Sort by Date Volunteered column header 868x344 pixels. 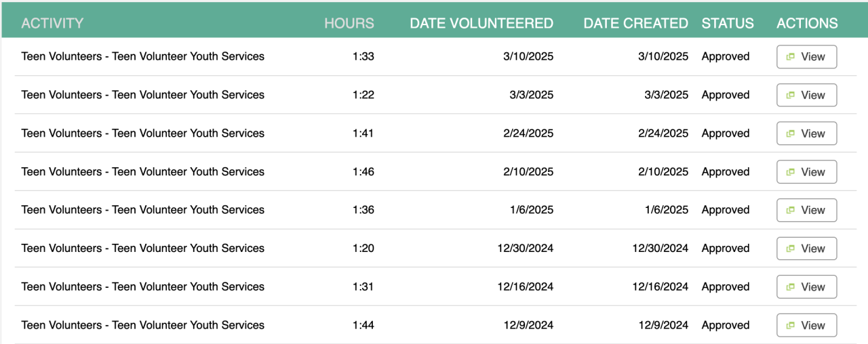[x=481, y=23]
